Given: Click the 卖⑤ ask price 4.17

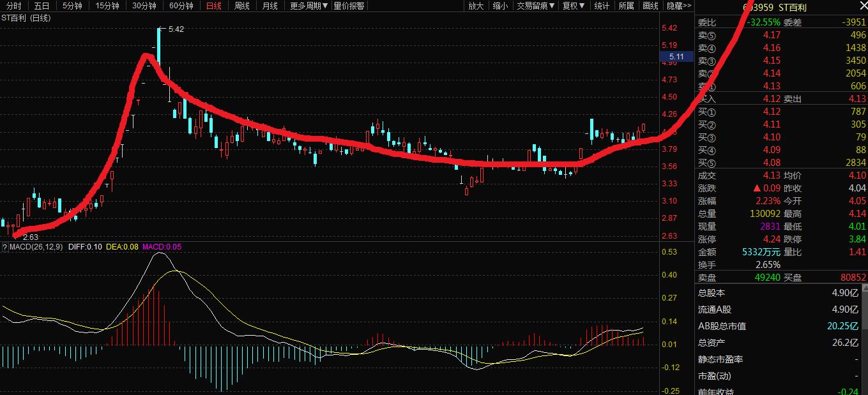Looking at the screenshot, I should [772, 35].
